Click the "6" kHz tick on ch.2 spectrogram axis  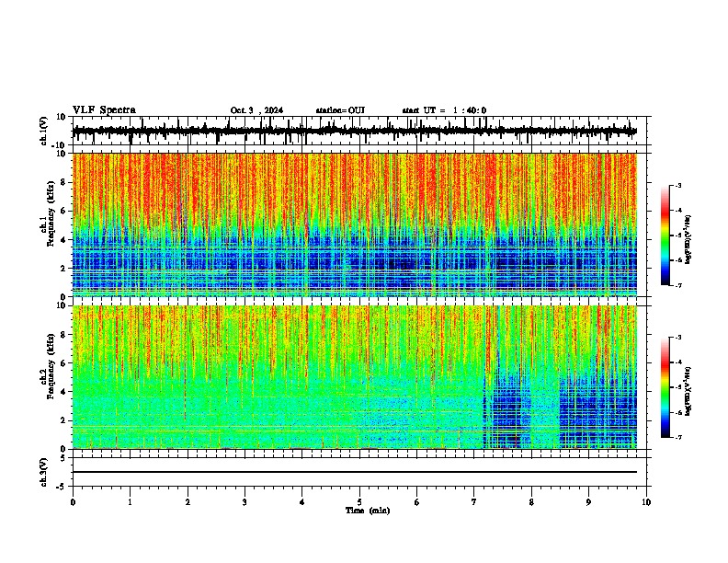(63, 363)
